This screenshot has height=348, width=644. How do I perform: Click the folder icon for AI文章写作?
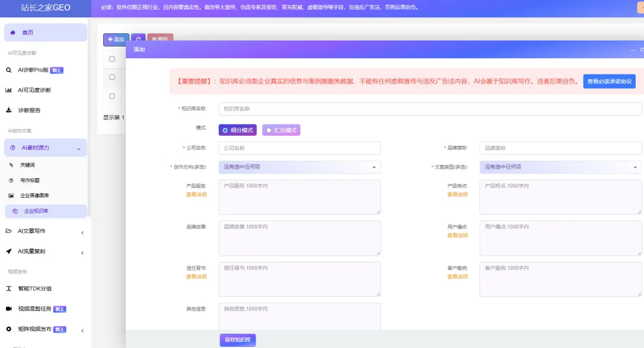[x=8, y=231]
